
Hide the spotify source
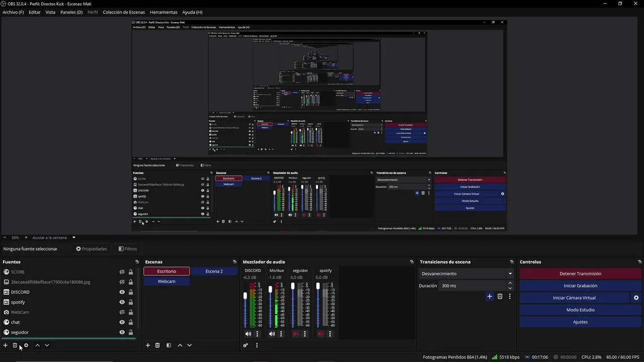point(122,302)
